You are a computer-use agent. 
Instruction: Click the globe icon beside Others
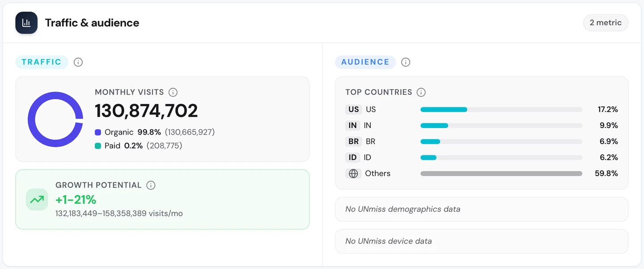click(x=353, y=174)
